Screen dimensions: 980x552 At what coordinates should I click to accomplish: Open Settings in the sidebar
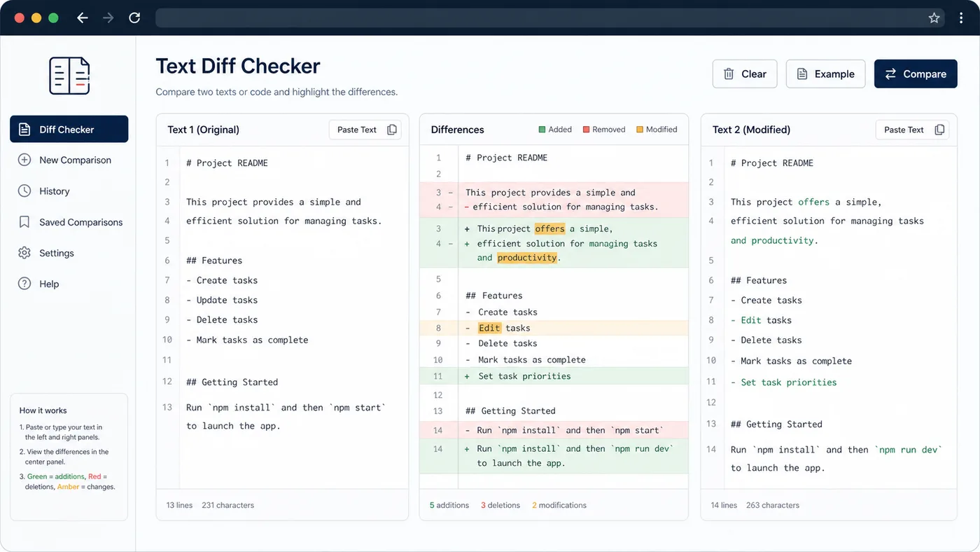69,253
